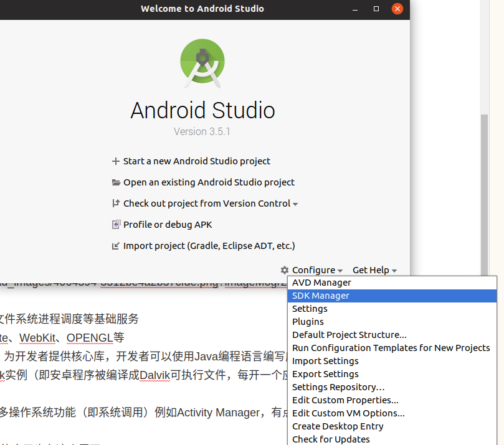Open AVD Manager from Configure menu
Viewport: 504px width, 445px height.
pyautogui.click(x=392, y=283)
